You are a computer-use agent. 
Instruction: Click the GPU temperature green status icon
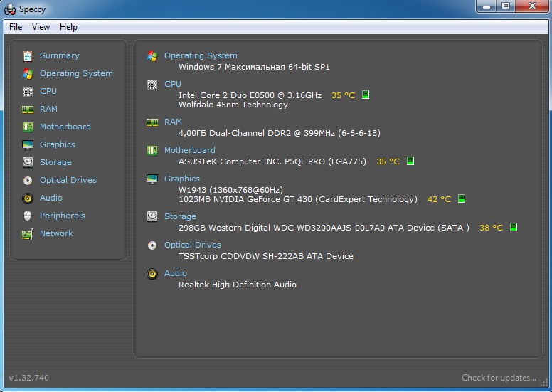point(462,198)
